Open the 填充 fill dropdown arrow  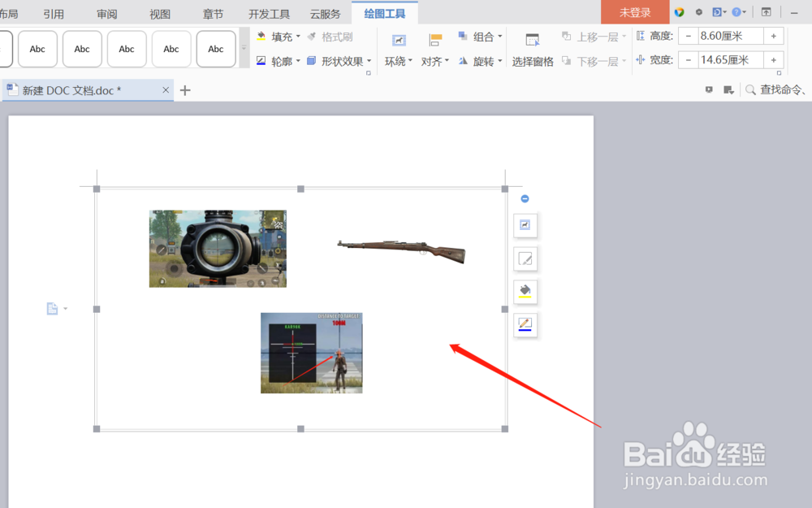coord(298,37)
